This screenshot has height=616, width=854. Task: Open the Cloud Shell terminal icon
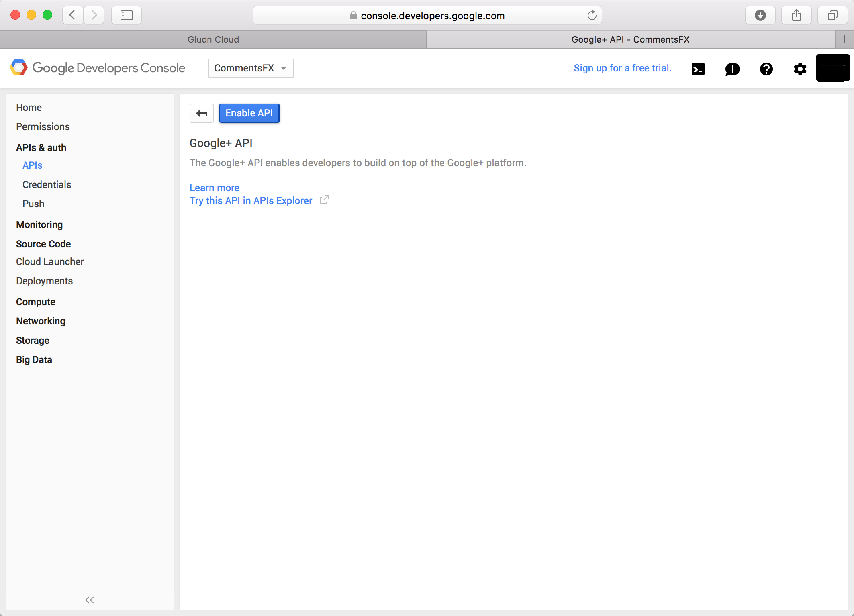(x=698, y=69)
